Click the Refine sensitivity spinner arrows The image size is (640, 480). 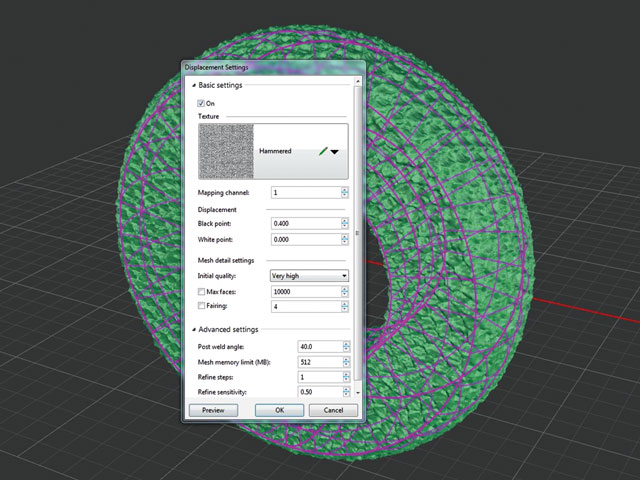pyautogui.click(x=347, y=392)
